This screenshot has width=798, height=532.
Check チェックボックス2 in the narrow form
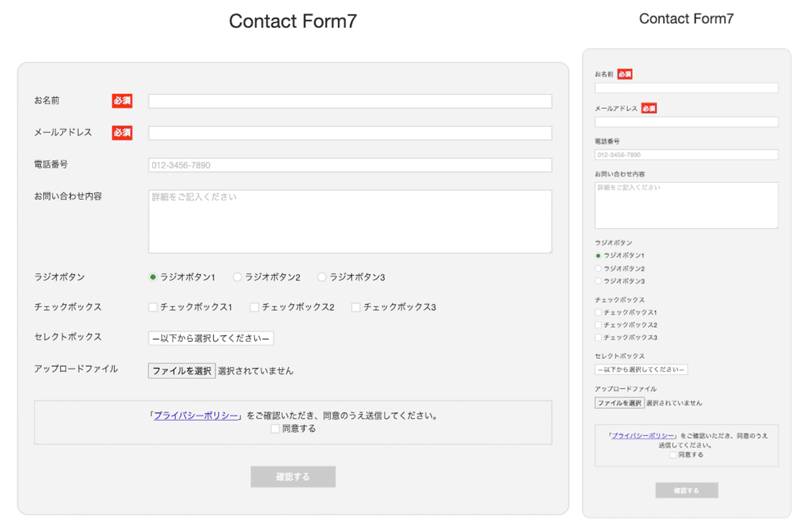[598, 325]
